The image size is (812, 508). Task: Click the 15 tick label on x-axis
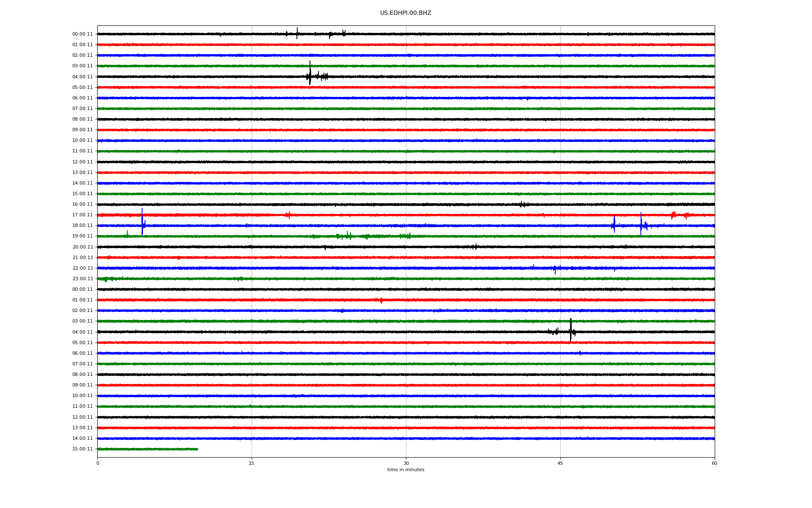[x=252, y=463]
